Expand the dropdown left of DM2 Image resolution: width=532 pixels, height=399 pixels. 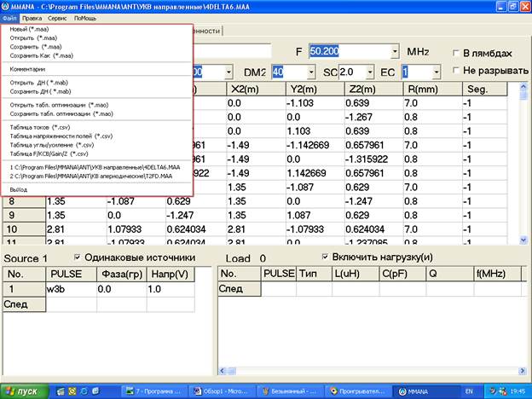coord(228,72)
